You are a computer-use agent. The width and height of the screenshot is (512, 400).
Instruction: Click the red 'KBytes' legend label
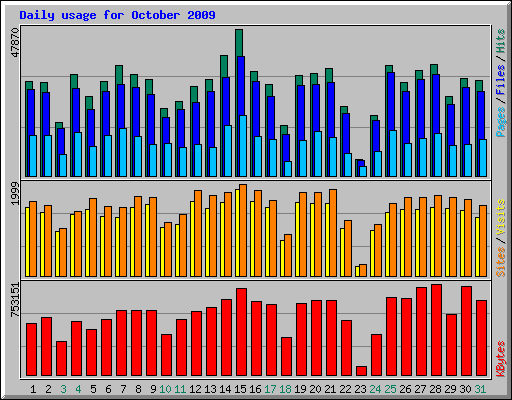[x=501, y=359]
